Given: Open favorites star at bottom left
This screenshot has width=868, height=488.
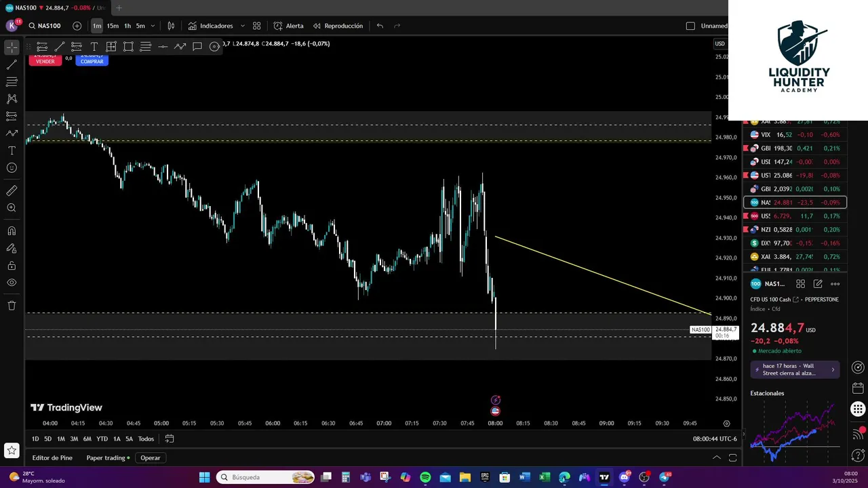Looking at the screenshot, I should click(x=12, y=450).
